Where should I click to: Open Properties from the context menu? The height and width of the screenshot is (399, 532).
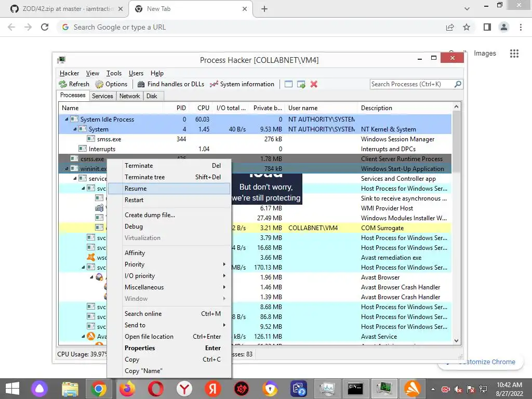coord(169,348)
